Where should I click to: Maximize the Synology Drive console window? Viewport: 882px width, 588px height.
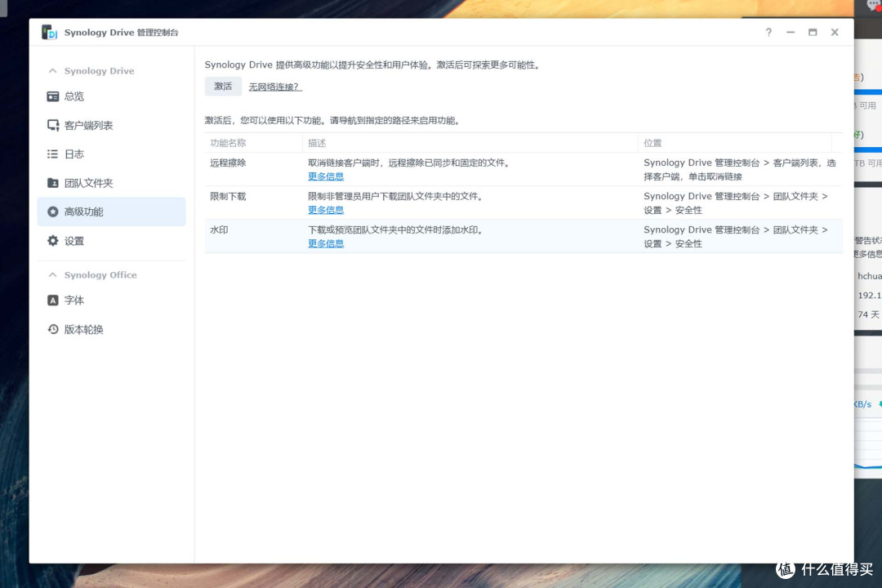[x=813, y=32]
